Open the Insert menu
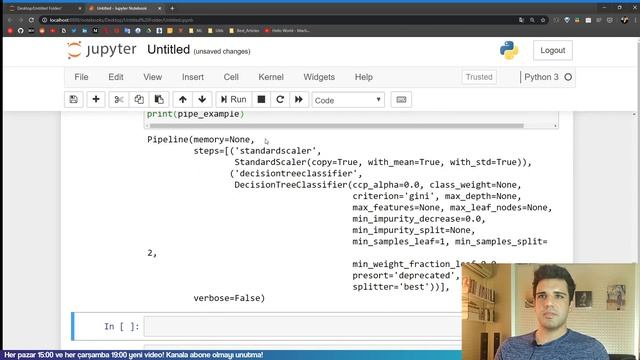The width and height of the screenshot is (640, 360). pos(193,77)
